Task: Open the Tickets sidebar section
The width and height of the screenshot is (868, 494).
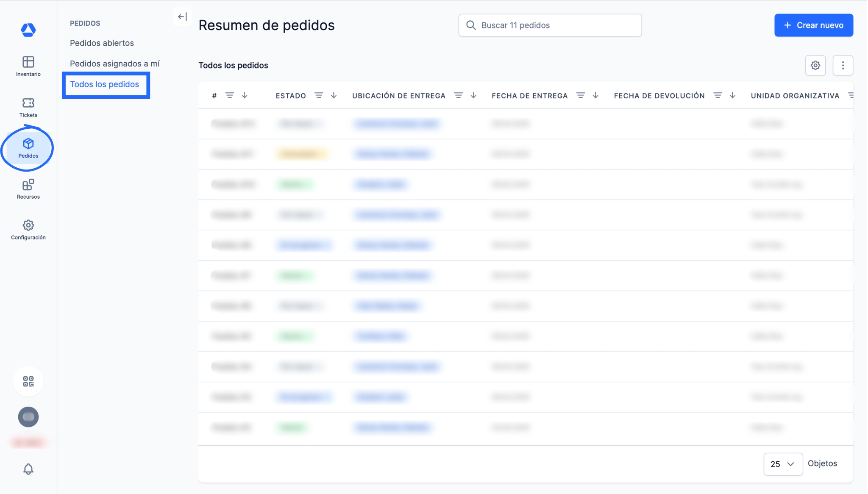Action: 28,107
